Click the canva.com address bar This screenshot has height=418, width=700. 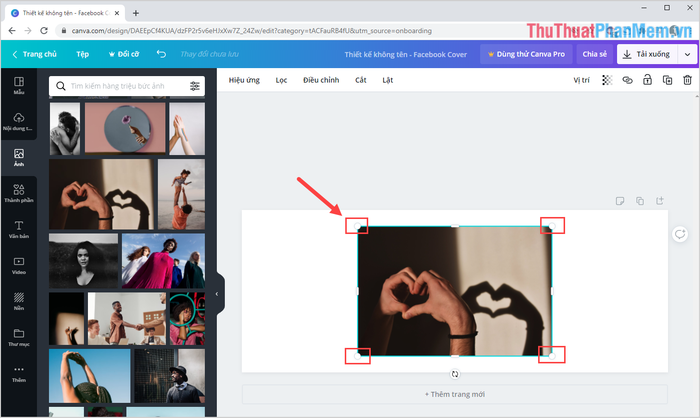click(251, 31)
